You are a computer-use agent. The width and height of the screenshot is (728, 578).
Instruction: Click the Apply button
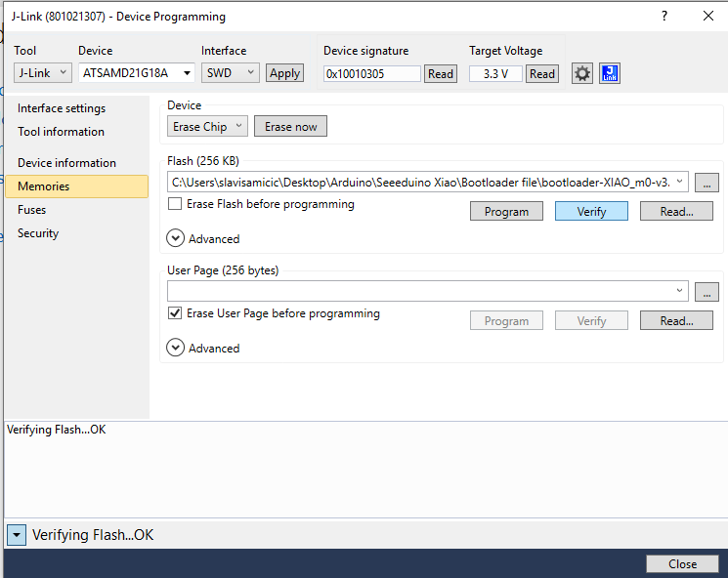284,73
